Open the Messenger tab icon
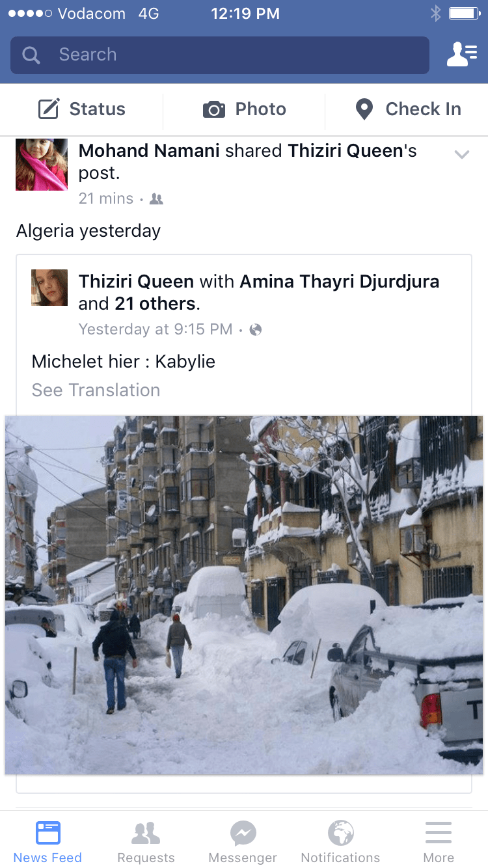The height and width of the screenshot is (868, 488). [243, 833]
